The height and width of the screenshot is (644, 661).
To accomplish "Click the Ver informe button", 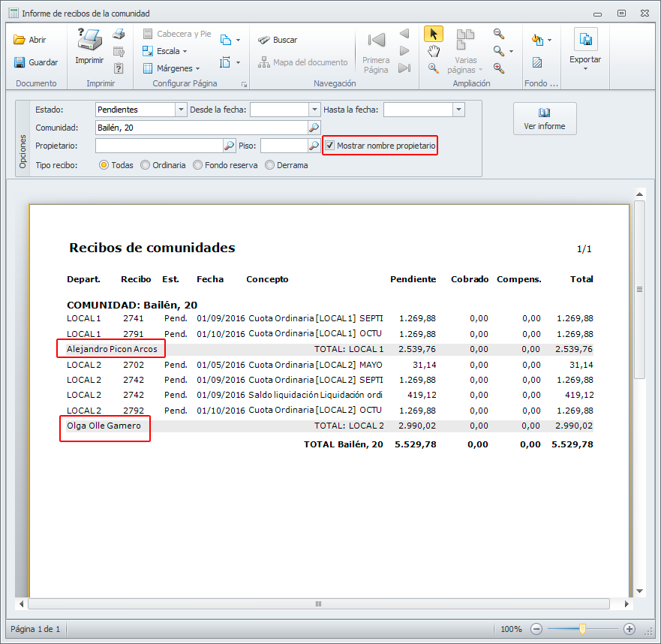I will click(545, 119).
